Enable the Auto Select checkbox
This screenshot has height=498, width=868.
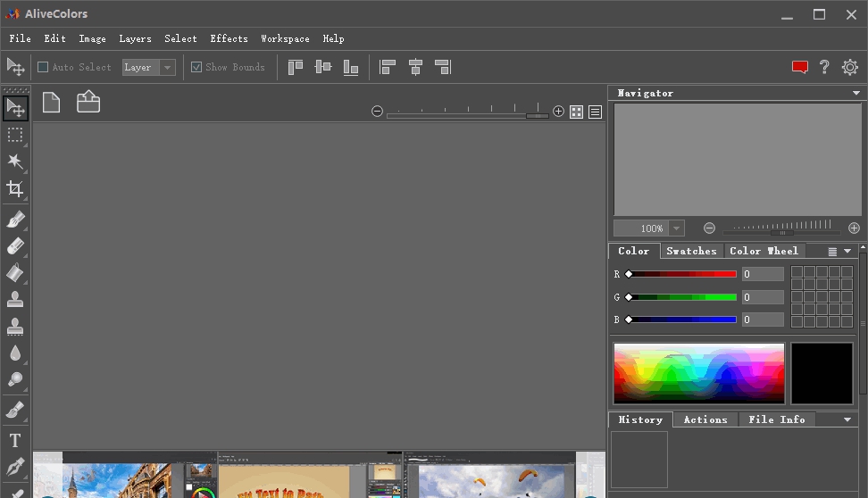[43, 67]
